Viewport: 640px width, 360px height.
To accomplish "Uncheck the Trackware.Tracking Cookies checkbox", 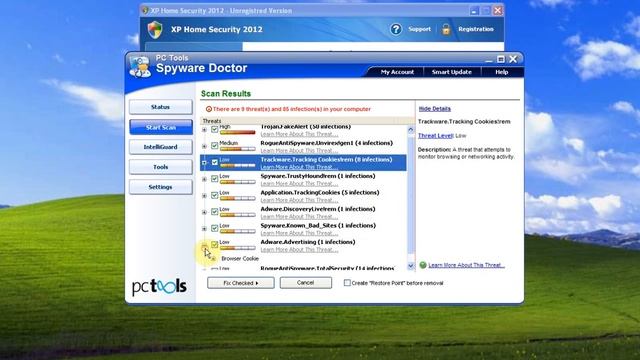I will pos(214,162).
